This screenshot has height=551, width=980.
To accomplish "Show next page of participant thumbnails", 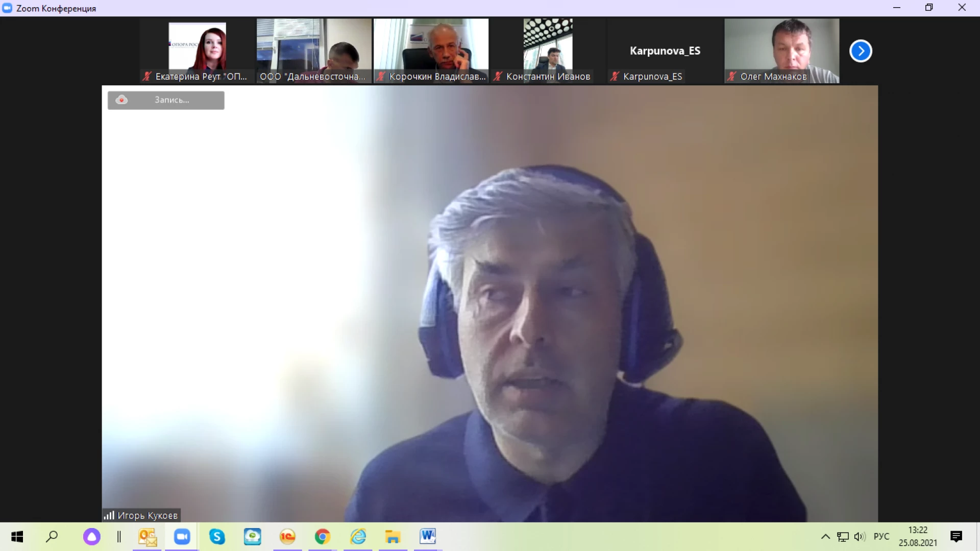I will [861, 51].
